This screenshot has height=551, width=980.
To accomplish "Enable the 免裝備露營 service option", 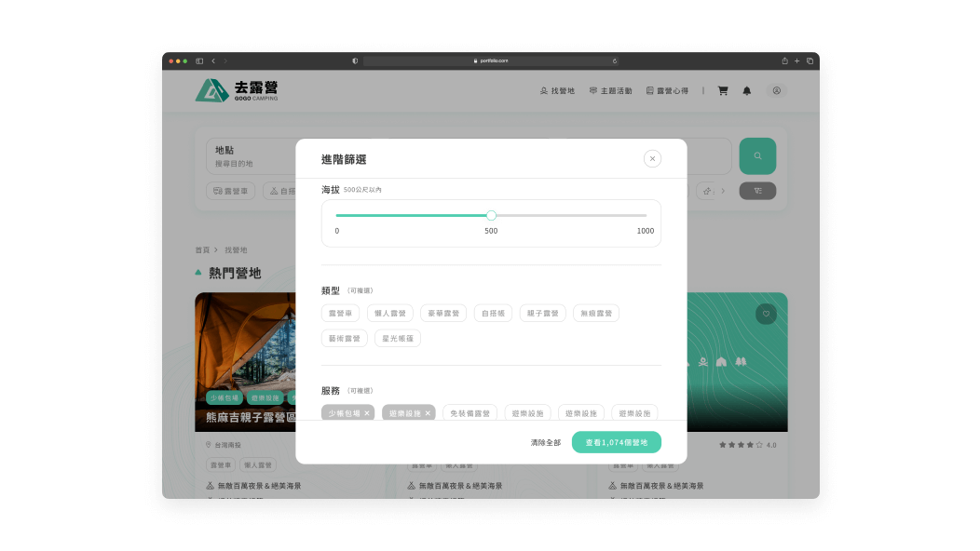I will pyautogui.click(x=470, y=413).
